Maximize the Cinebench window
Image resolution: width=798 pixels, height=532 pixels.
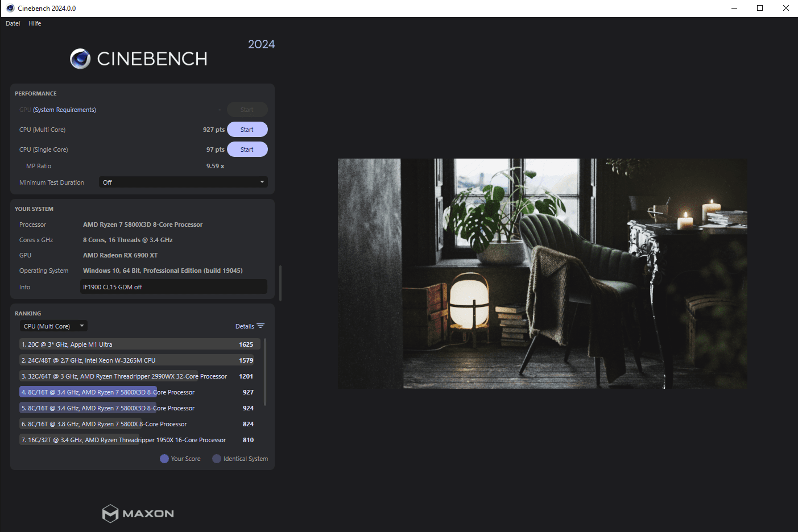pos(760,8)
